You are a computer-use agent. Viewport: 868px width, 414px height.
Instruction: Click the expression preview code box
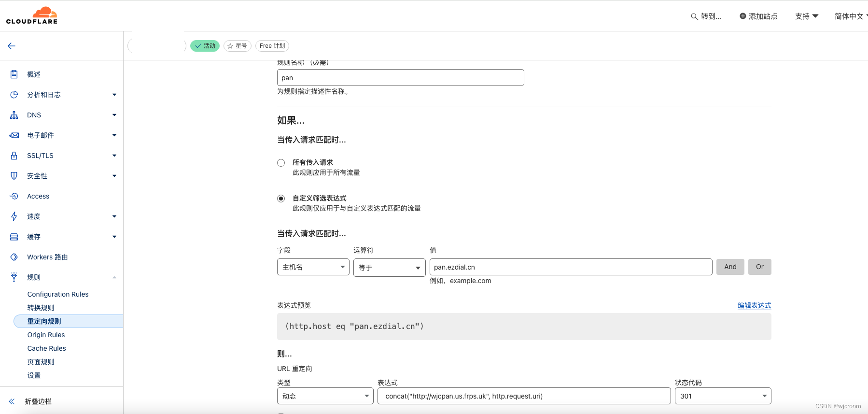pos(524,327)
